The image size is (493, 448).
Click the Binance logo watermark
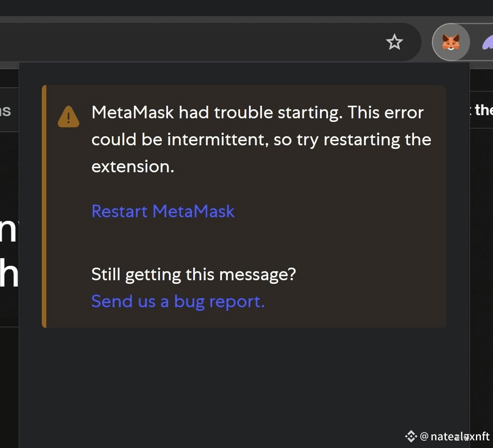click(x=411, y=436)
